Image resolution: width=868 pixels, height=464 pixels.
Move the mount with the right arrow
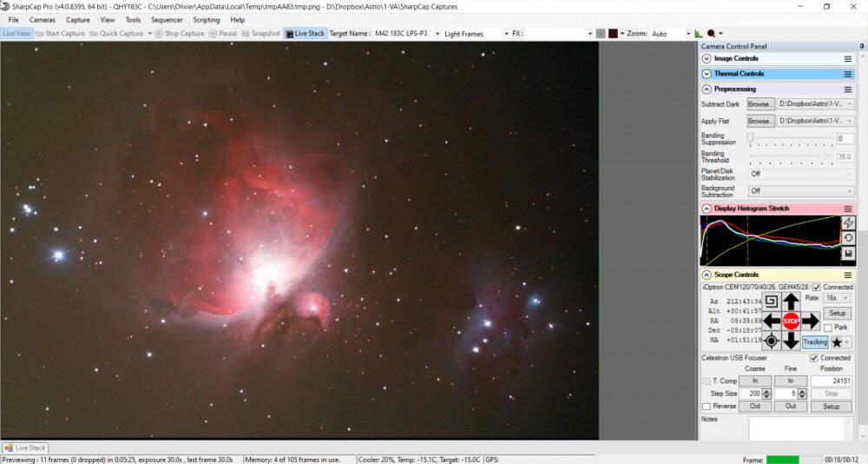811,321
